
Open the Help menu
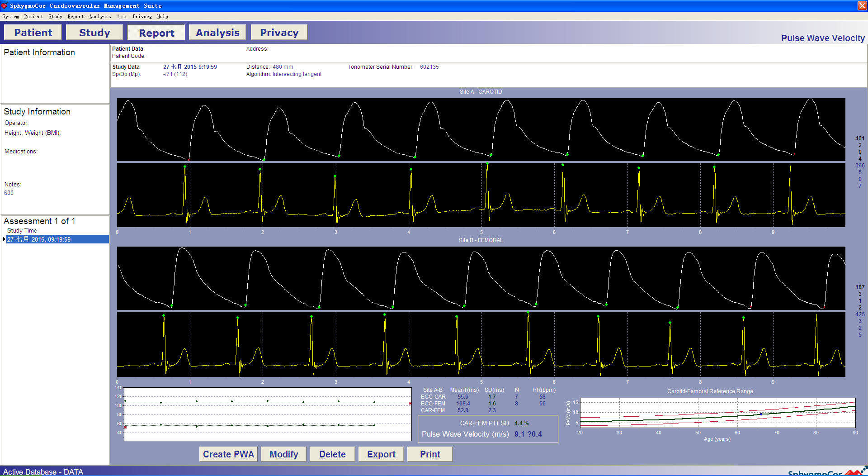click(x=162, y=16)
